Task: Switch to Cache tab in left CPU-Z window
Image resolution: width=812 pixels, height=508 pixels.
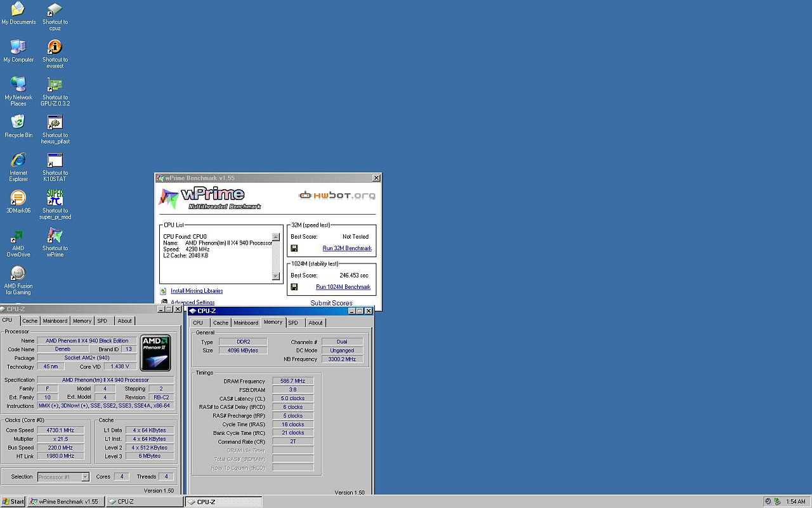Action: point(30,321)
